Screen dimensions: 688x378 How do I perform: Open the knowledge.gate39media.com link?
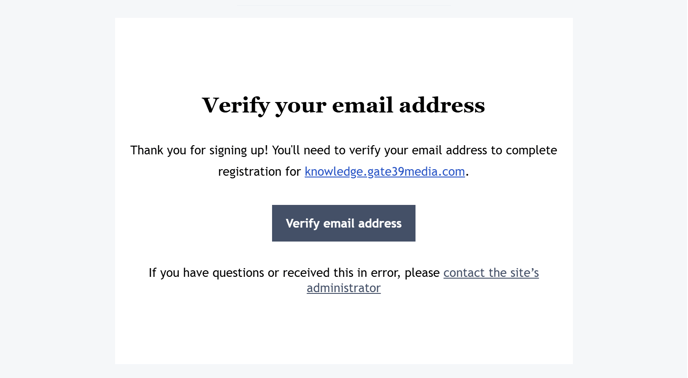[385, 172]
